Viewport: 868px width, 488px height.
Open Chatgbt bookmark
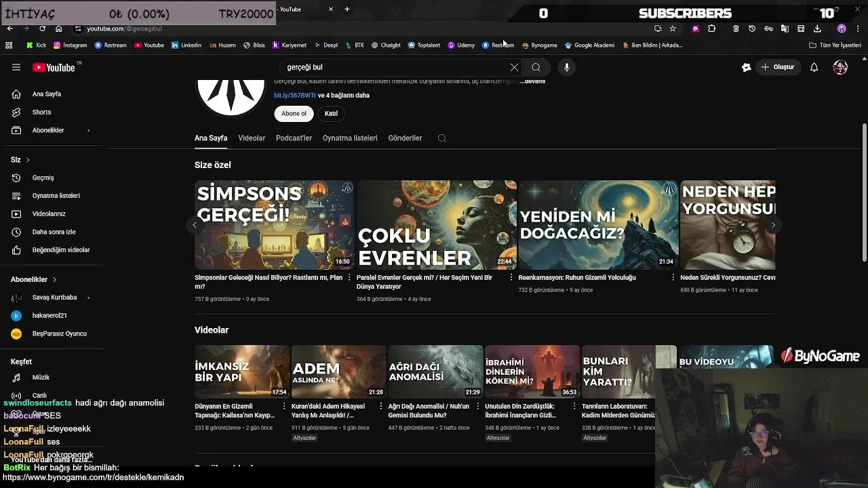[x=386, y=45]
